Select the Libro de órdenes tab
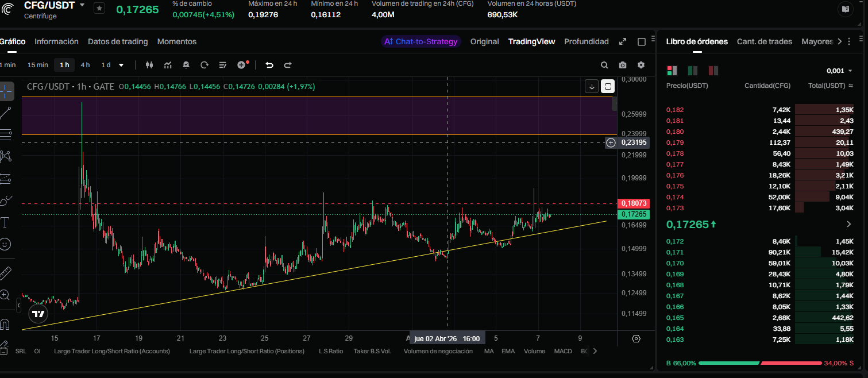 [697, 41]
